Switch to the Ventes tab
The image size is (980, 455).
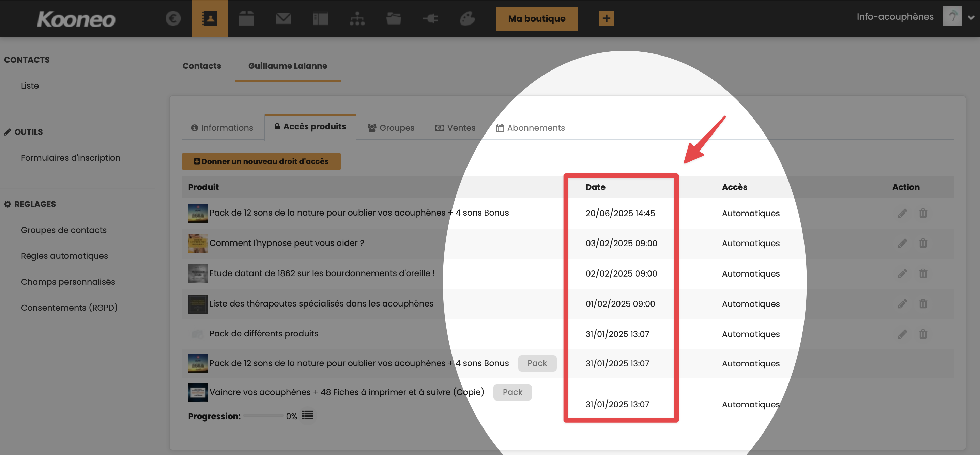click(x=455, y=128)
